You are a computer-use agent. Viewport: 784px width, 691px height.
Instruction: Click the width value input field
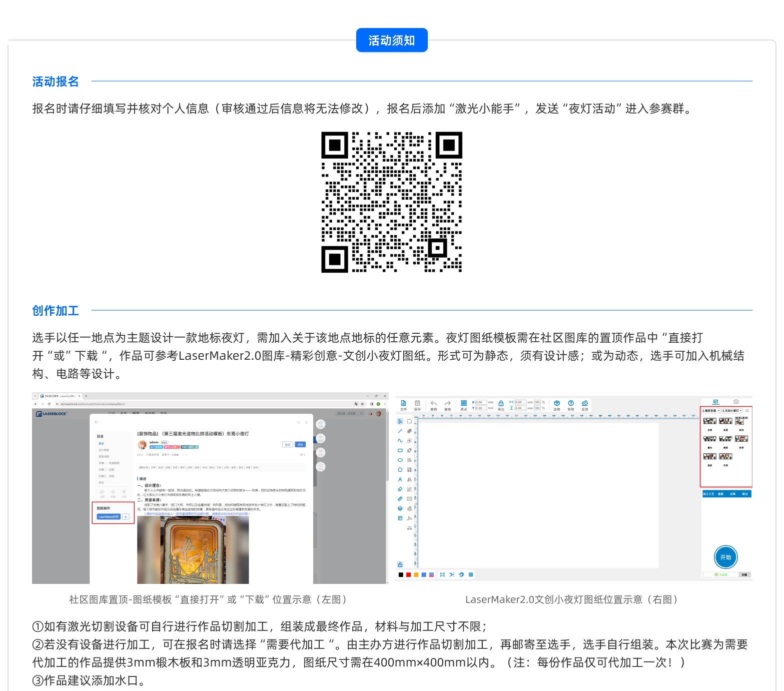coord(520,402)
